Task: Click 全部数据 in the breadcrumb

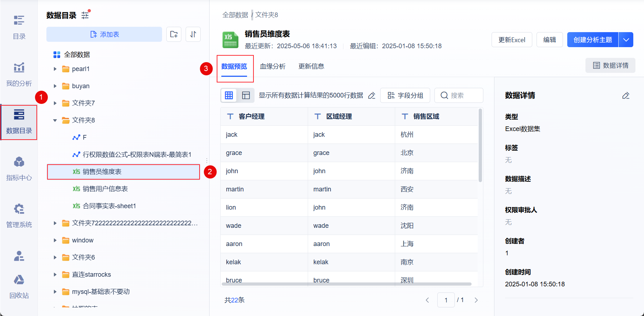Action: pos(235,15)
